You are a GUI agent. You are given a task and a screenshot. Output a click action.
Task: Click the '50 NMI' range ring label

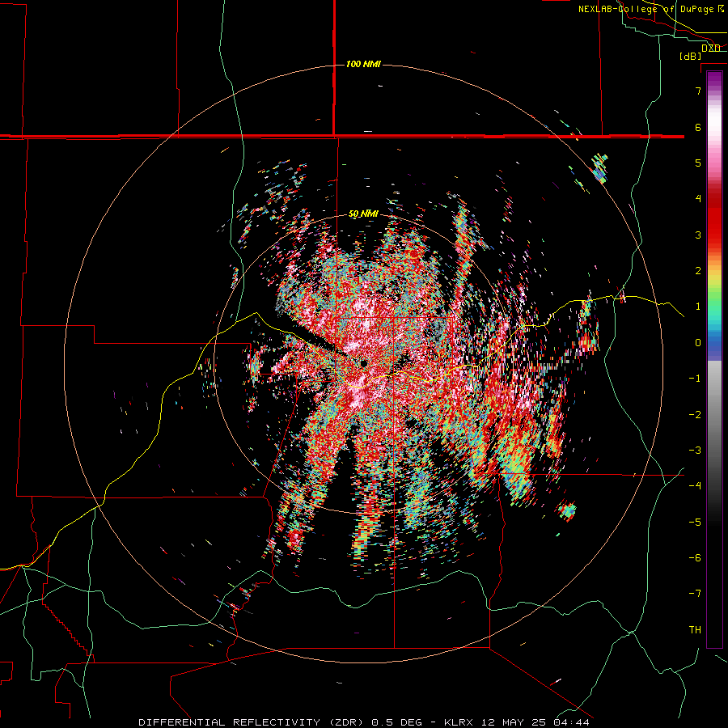coord(363,214)
